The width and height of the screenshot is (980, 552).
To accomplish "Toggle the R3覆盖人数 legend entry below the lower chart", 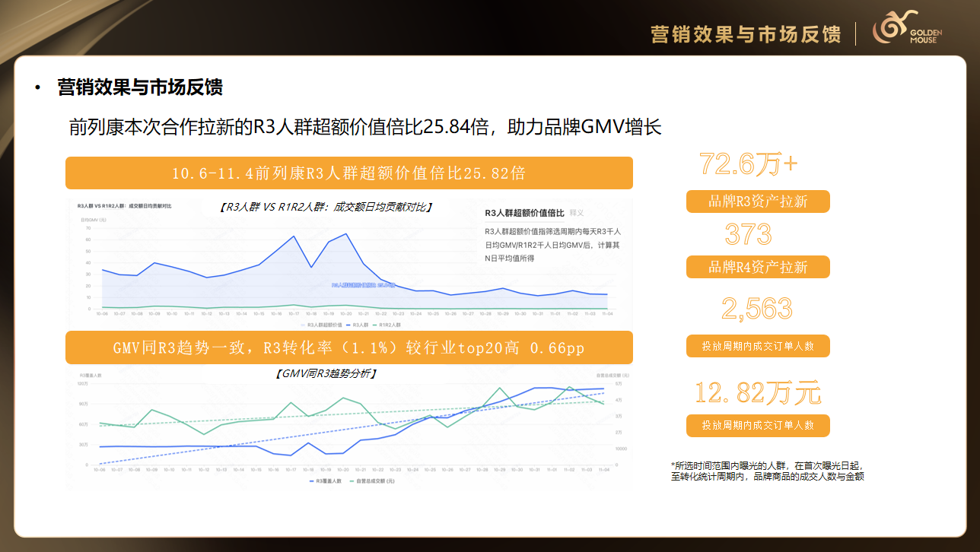I will pos(325,481).
